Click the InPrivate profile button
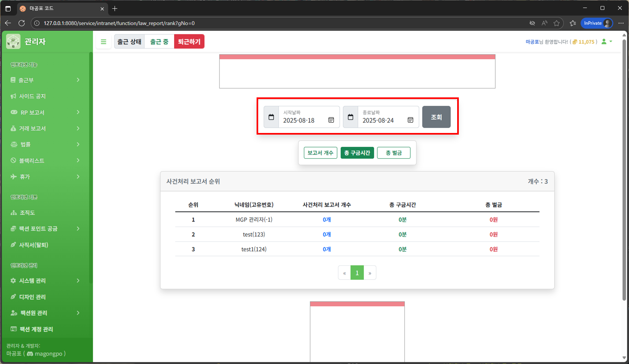The height and width of the screenshot is (364, 629). [597, 23]
